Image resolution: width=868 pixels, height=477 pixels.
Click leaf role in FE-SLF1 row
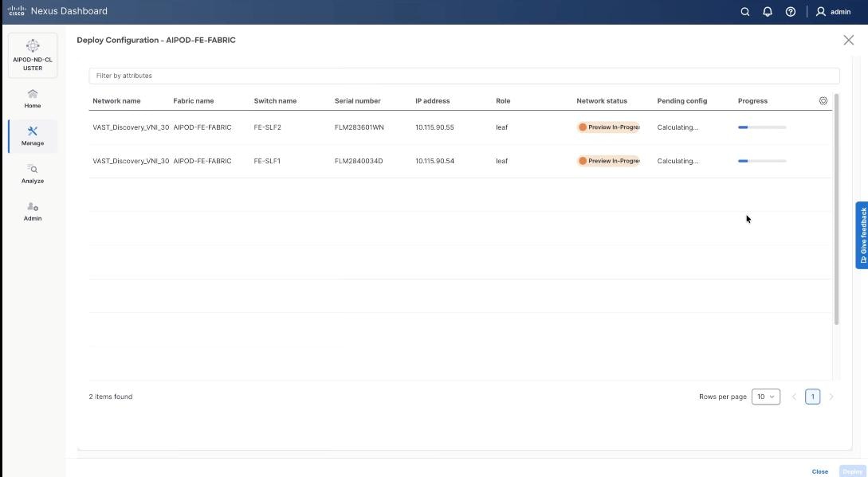[x=501, y=161]
